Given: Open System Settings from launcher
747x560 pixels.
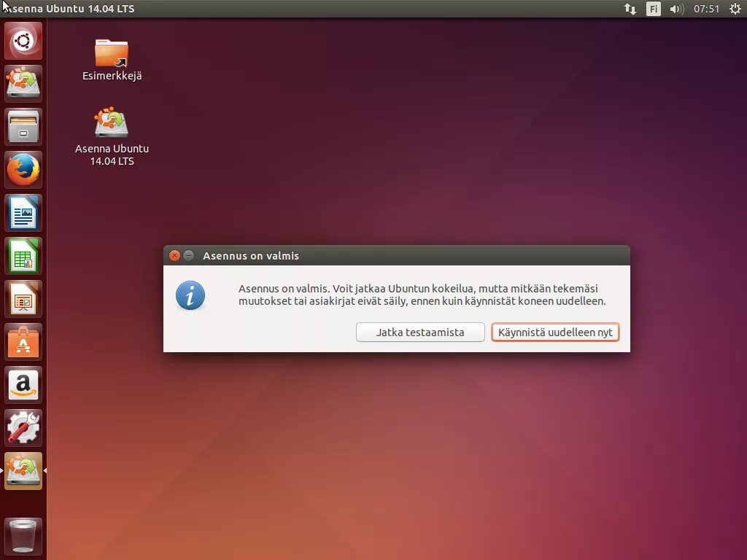Looking at the screenshot, I should (23, 428).
